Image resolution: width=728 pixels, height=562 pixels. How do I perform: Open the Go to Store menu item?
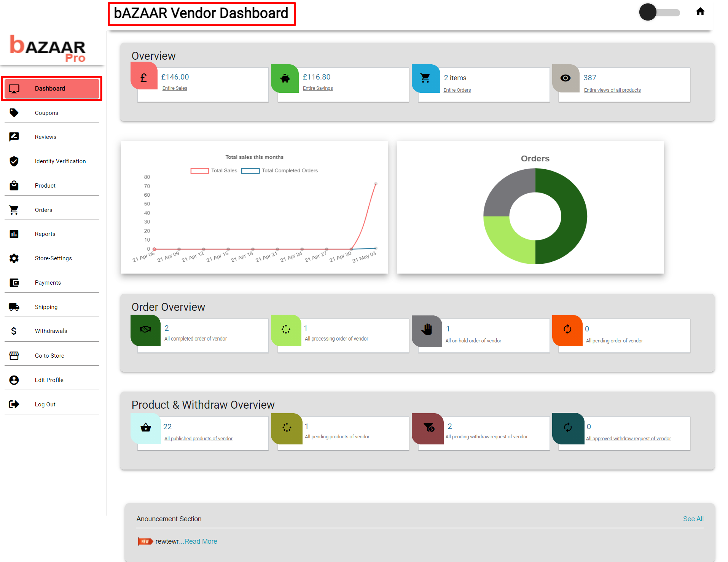(x=49, y=355)
